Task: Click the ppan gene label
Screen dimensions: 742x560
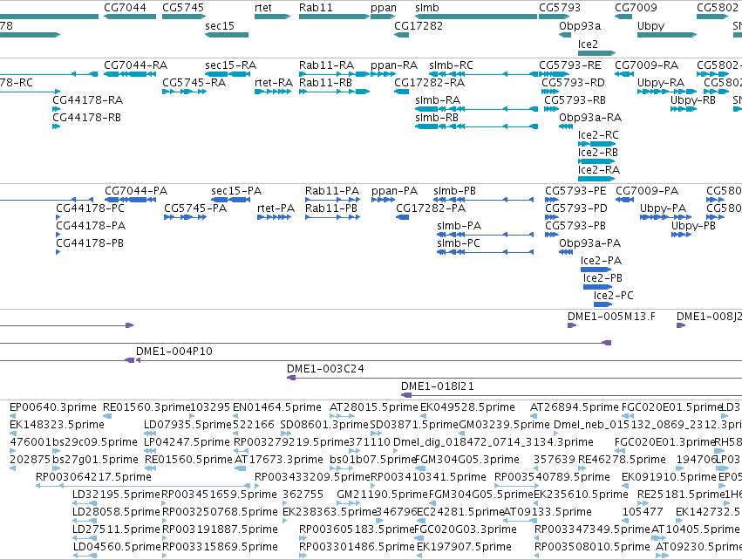Action: 384,8
